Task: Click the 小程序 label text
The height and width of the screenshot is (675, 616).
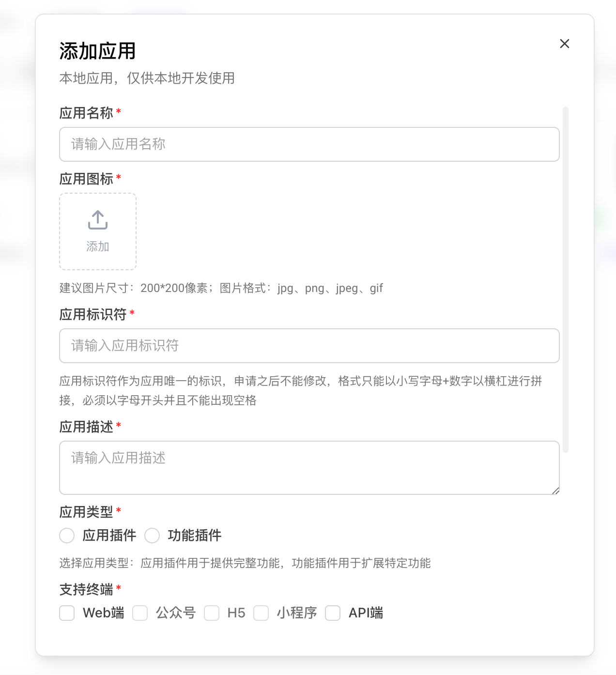Action: [297, 613]
